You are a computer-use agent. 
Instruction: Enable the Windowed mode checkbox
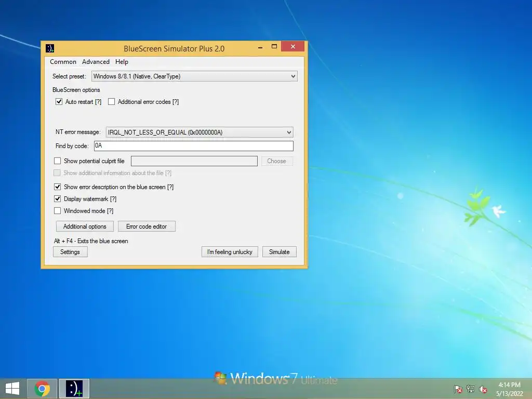coord(57,211)
